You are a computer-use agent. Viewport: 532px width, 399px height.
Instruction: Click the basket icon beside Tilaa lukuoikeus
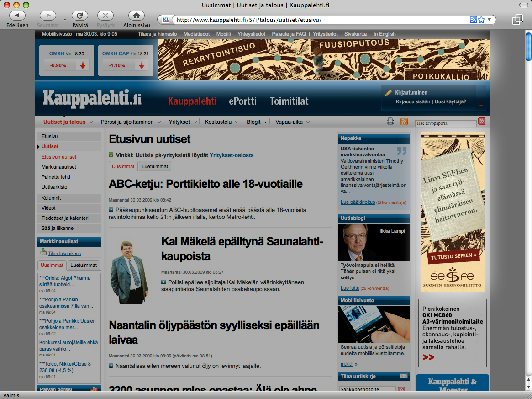[43, 252]
